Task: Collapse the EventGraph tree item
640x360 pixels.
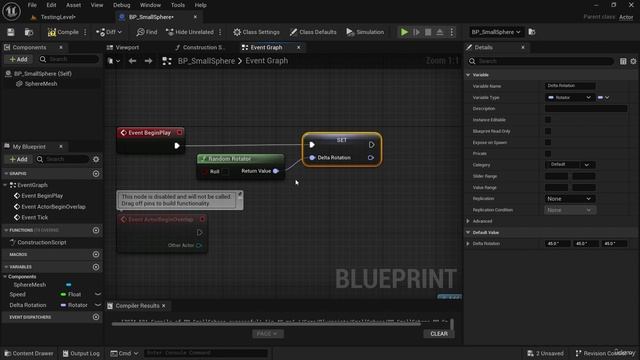Action: tap(5, 185)
